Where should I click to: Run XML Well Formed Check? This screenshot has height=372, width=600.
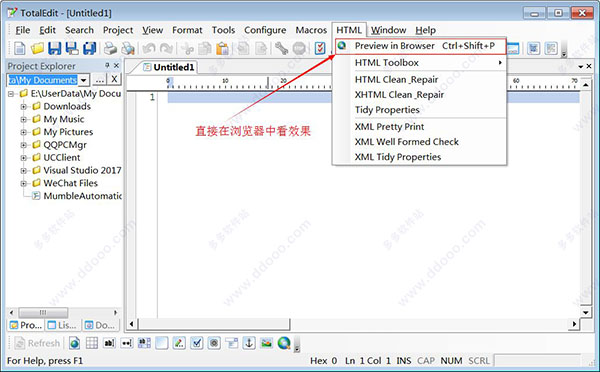click(420, 142)
